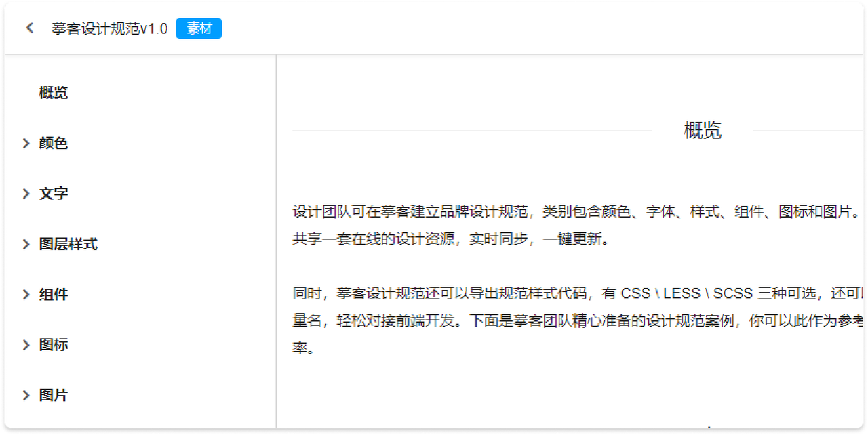Click the back arrow in the header
868x435 pixels.
pyautogui.click(x=29, y=28)
